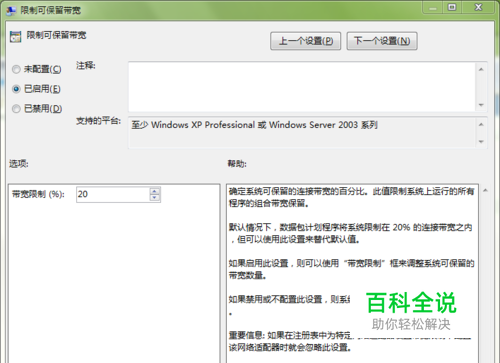Click the 上一个设置(P) button
The width and height of the screenshot is (500, 363).
(305, 41)
